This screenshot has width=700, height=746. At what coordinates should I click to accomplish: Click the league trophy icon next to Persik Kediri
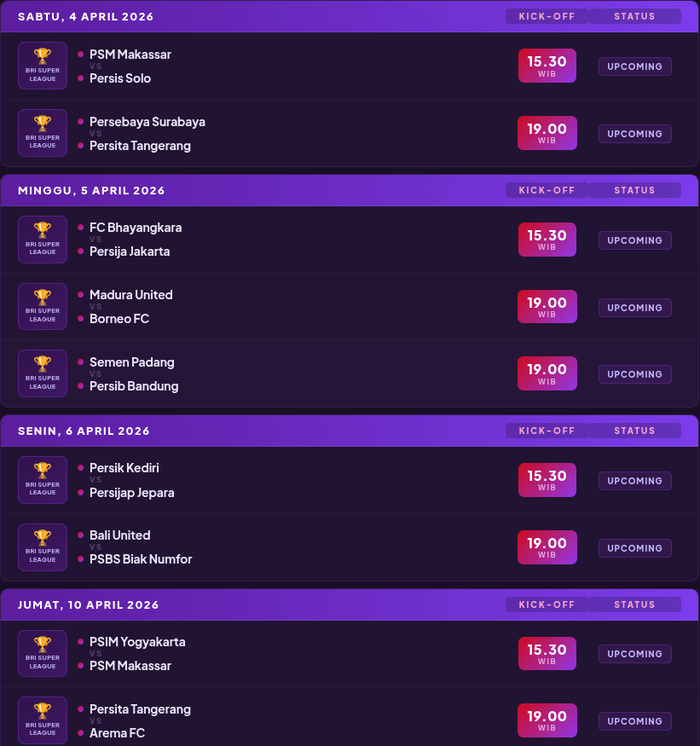click(x=42, y=479)
